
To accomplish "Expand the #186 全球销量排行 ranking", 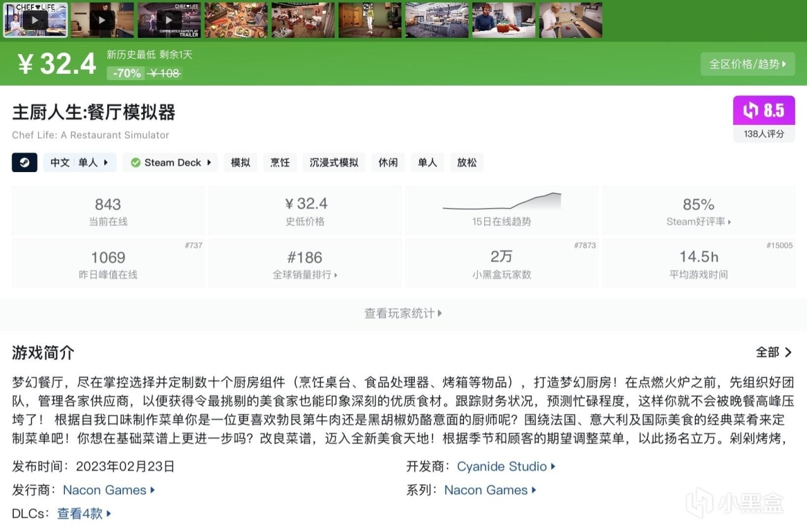I will pyautogui.click(x=305, y=263).
